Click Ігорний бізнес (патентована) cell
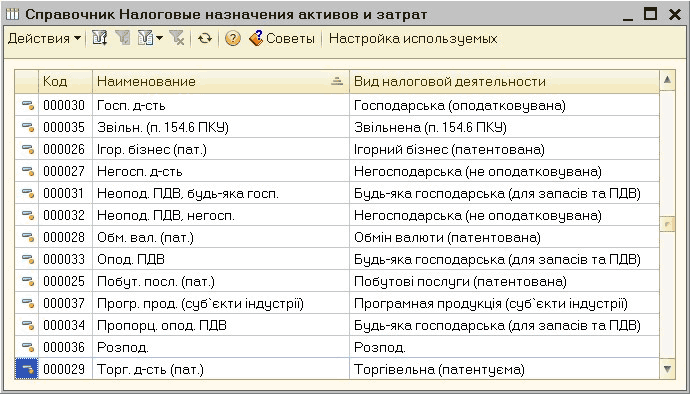 505,149
